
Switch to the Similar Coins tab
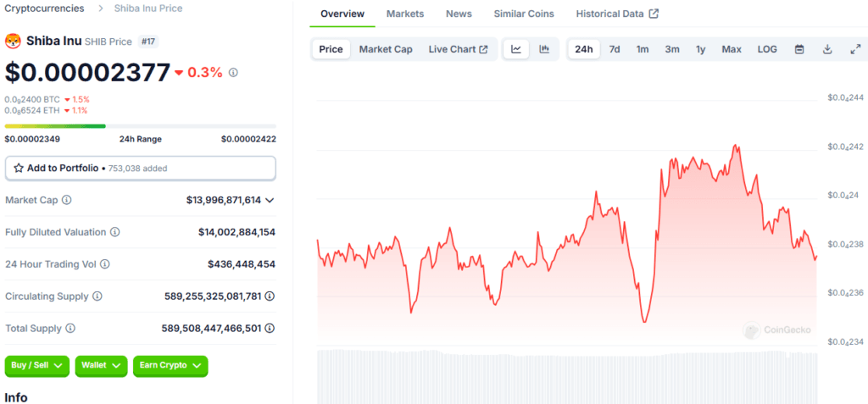coord(524,14)
